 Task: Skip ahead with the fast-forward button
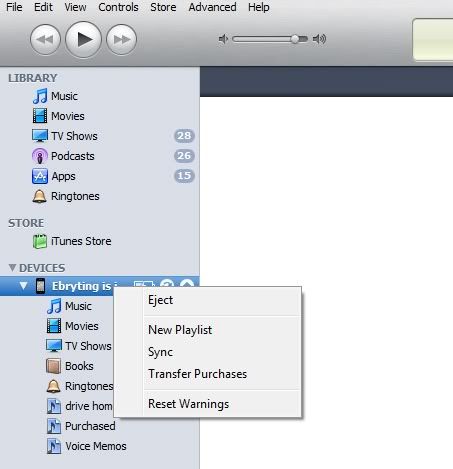coord(121,39)
